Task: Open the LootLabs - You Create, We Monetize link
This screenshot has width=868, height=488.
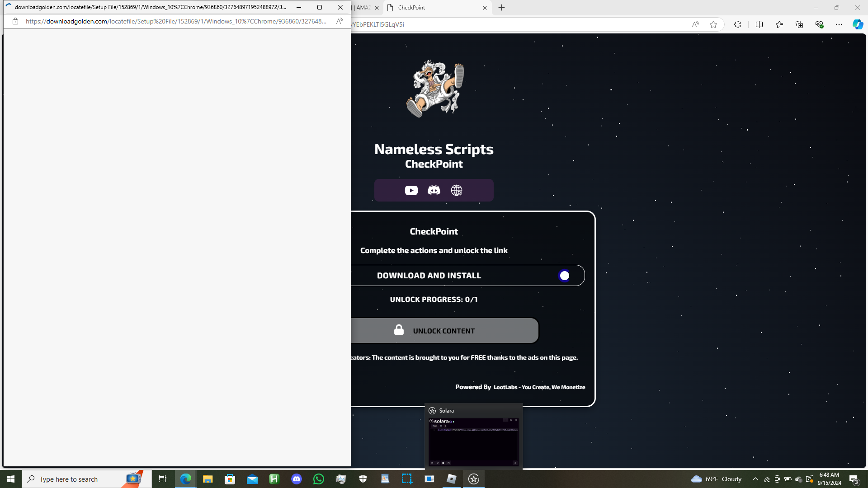Action: point(539,387)
